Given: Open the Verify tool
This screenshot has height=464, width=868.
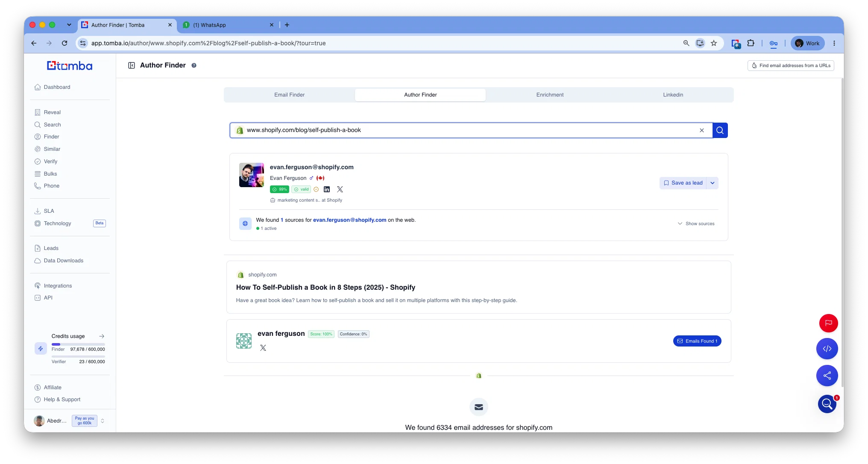Looking at the screenshot, I should point(50,162).
